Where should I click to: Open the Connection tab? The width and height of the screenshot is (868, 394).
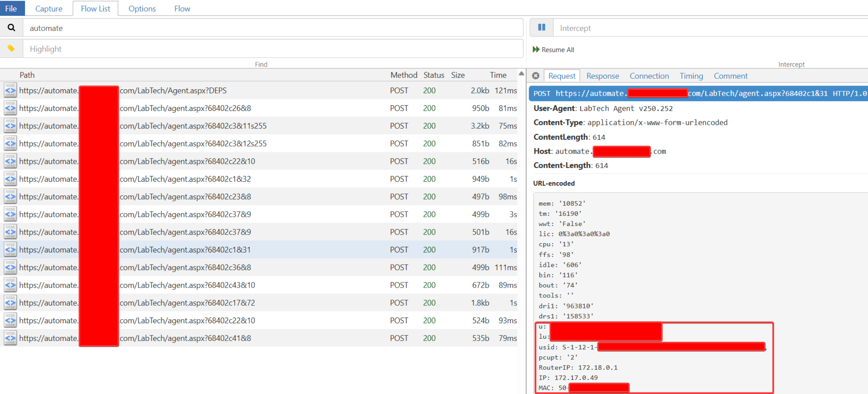click(649, 76)
